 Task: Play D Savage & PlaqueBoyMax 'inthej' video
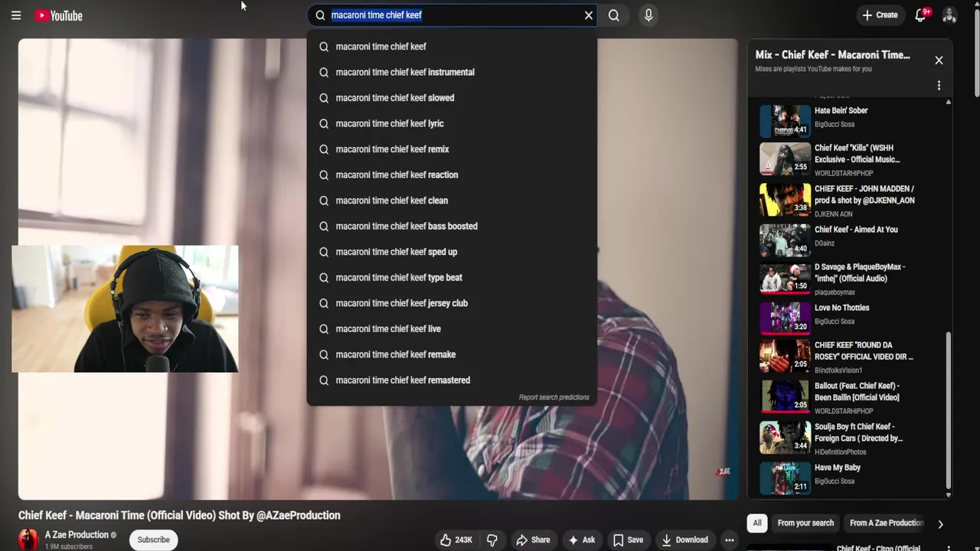point(848,279)
